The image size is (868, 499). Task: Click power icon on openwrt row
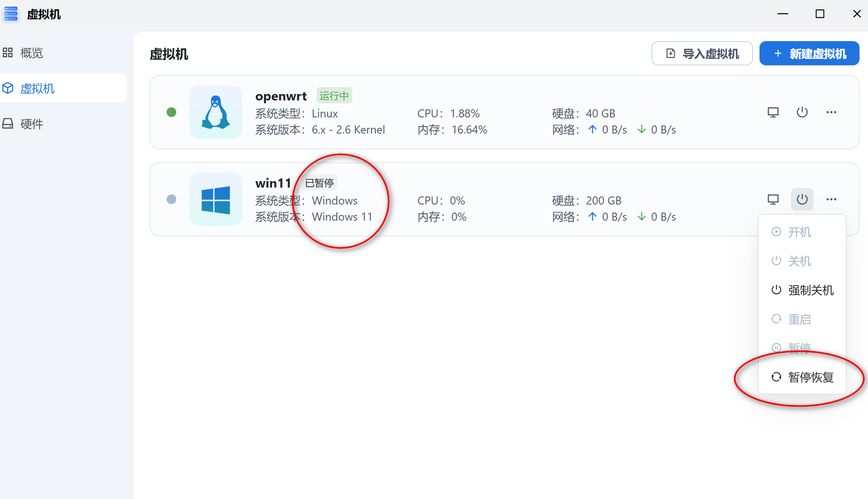click(802, 112)
